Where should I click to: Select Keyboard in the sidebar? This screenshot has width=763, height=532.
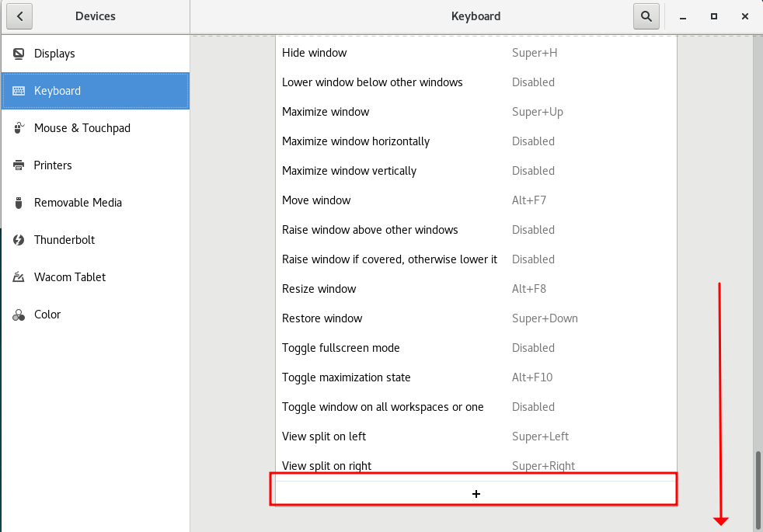(96, 91)
